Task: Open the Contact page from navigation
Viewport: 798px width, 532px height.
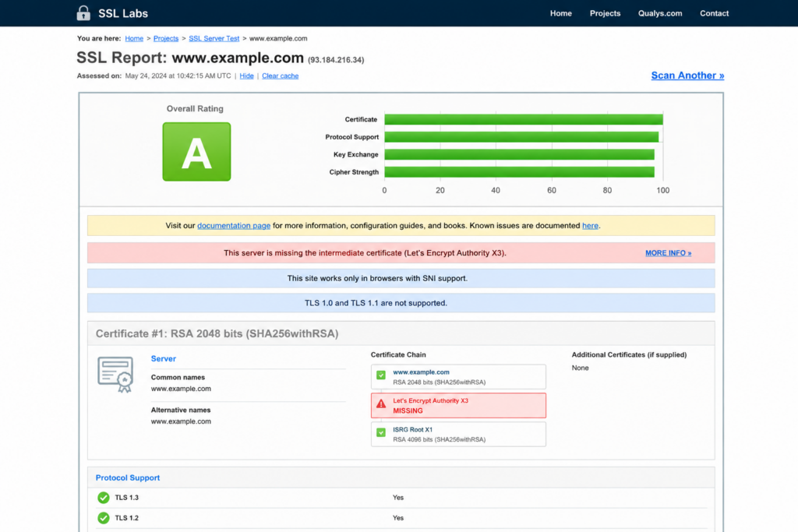Action: (x=714, y=13)
